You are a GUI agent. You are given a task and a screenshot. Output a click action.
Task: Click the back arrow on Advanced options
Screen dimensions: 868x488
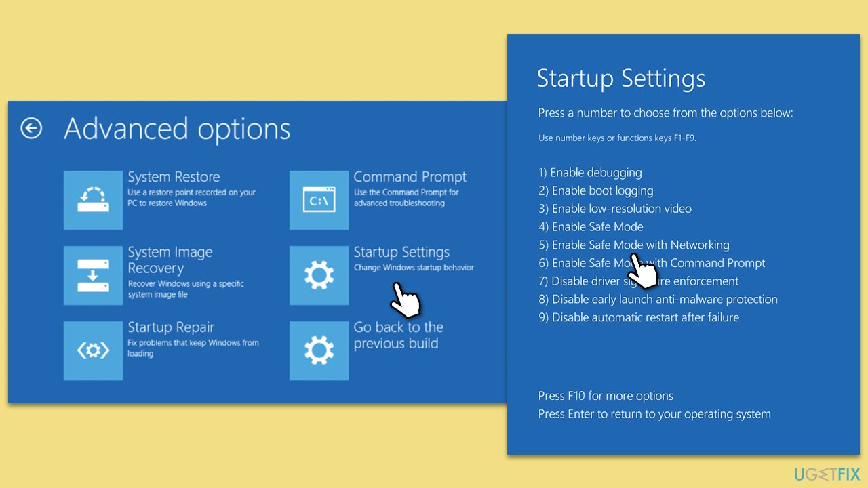tap(31, 128)
